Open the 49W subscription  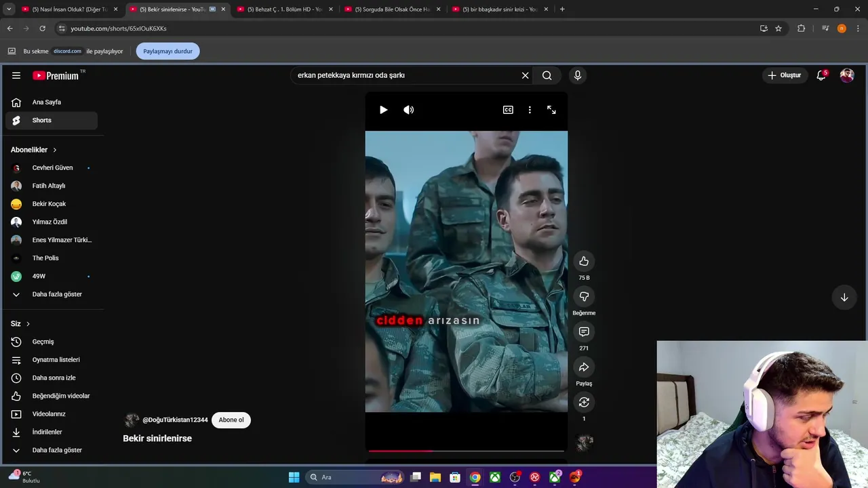[52, 276]
